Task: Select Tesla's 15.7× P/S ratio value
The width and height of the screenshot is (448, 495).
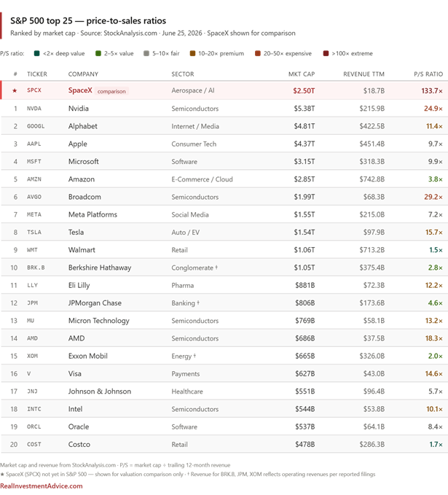Action: tap(434, 233)
